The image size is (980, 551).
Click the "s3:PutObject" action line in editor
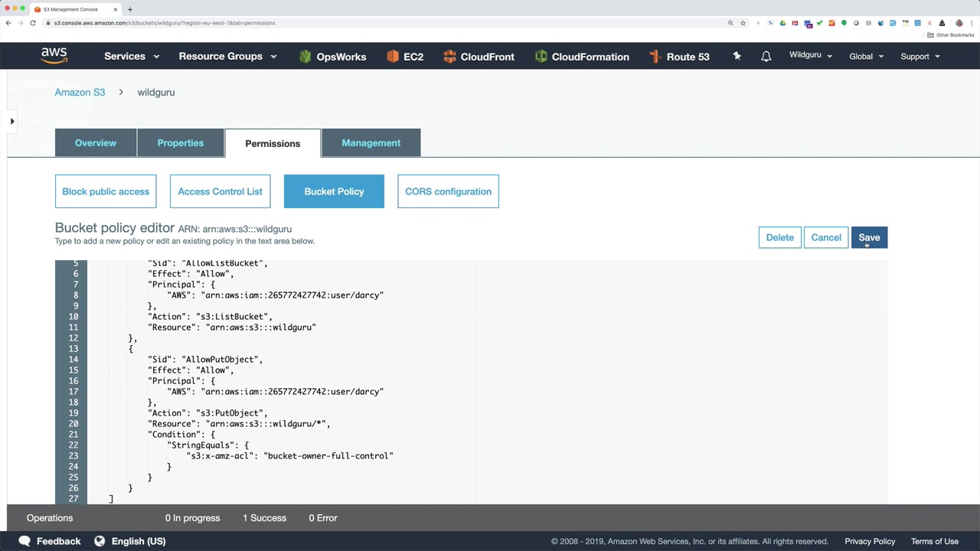(x=207, y=413)
